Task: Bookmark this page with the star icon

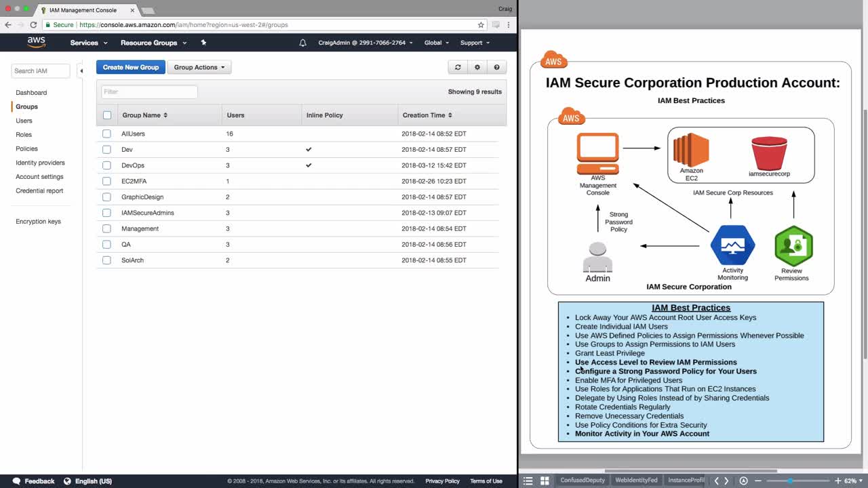Action: pos(481,24)
